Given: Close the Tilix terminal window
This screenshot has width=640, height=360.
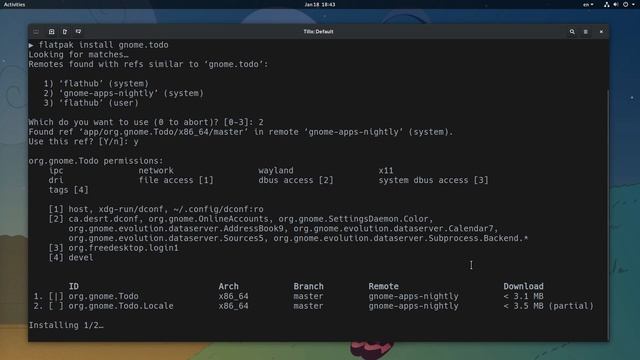Looking at the screenshot, I should (x=601, y=31).
